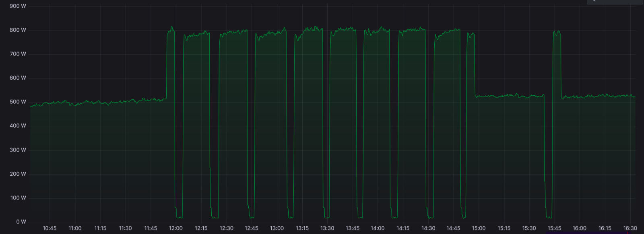Click the 400 W y-axis label
The width and height of the screenshot is (644, 234).
(x=18, y=126)
